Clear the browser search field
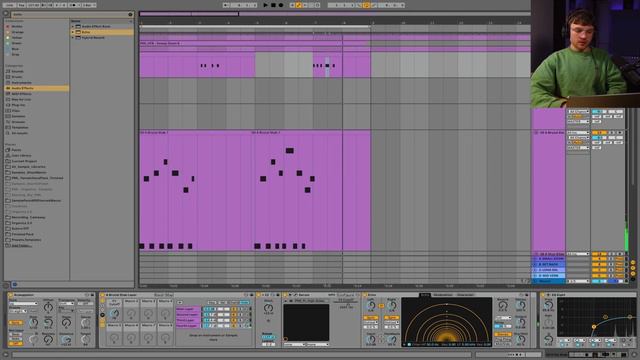The image size is (640, 360). click(131, 14)
